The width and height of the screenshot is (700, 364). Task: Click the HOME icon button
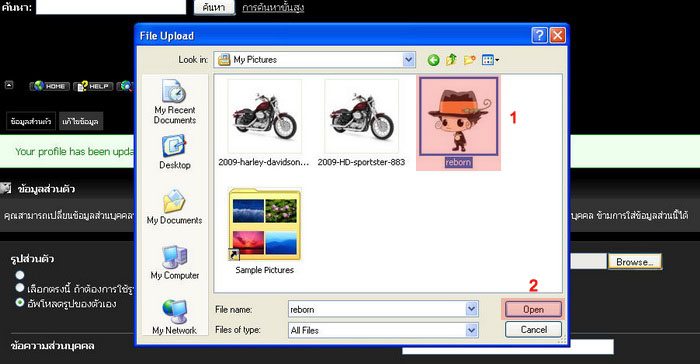pyautogui.click(x=50, y=86)
